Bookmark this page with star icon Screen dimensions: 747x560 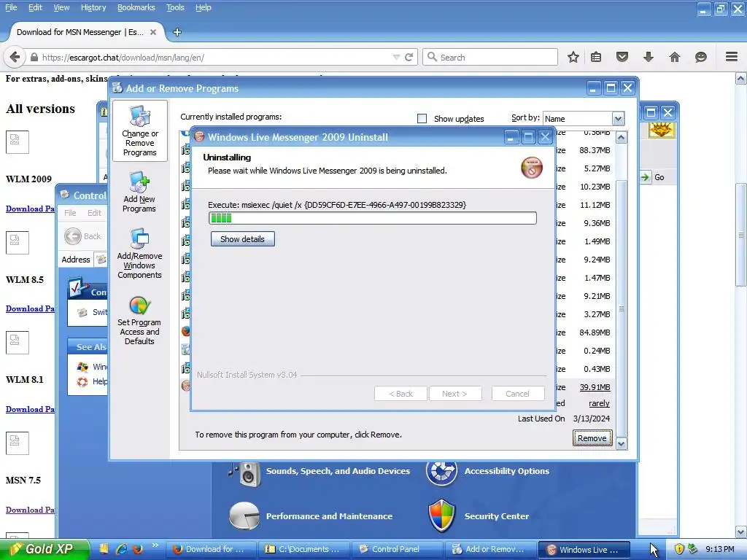(573, 57)
